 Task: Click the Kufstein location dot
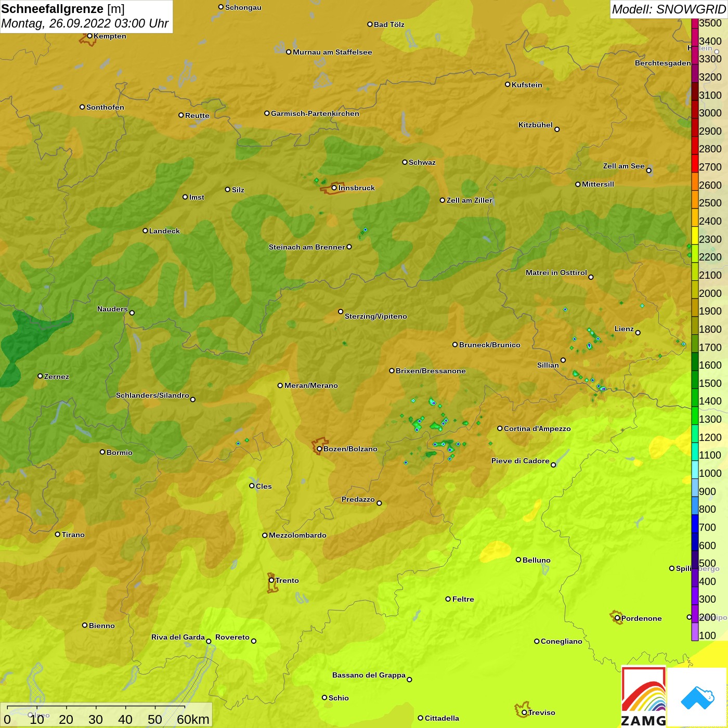click(x=508, y=84)
